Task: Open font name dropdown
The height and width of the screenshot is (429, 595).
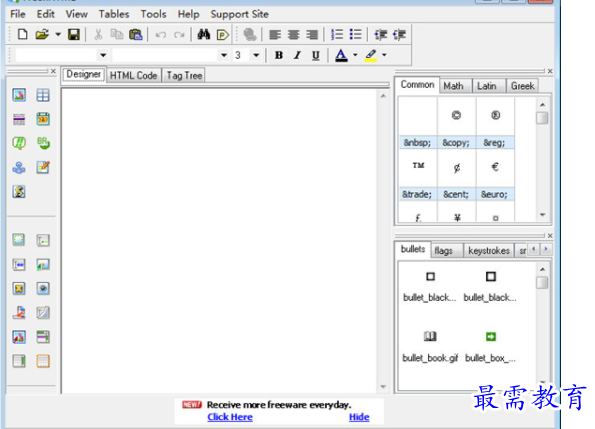Action: [x=224, y=55]
